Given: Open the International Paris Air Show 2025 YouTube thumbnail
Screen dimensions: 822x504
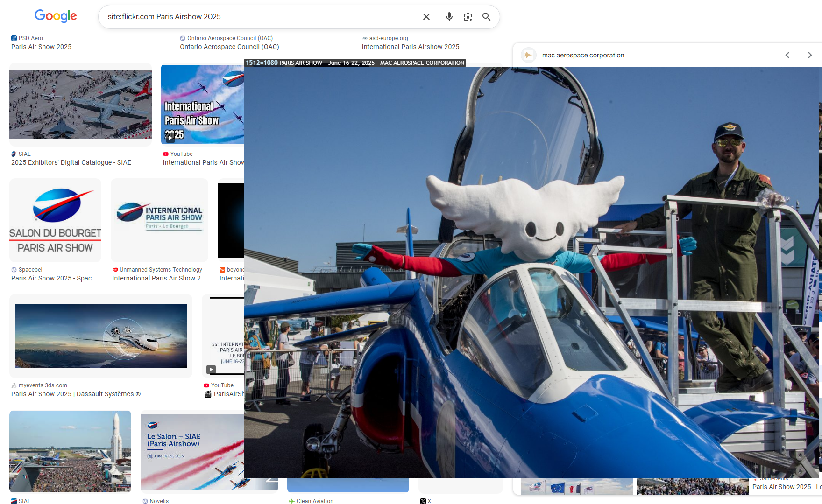Looking at the screenshot, I should (202, 104).
